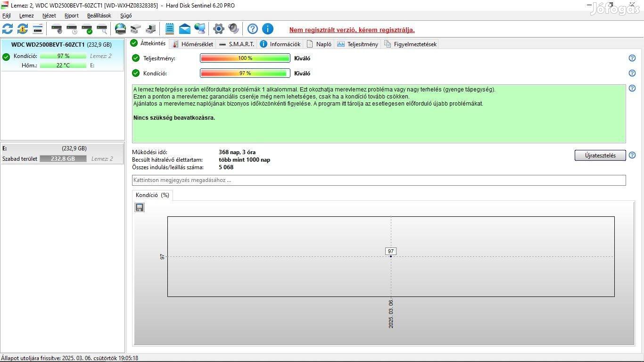Open the Teljesítmény tab
This screenshot has width=644, height=362.
coord(357,44)
